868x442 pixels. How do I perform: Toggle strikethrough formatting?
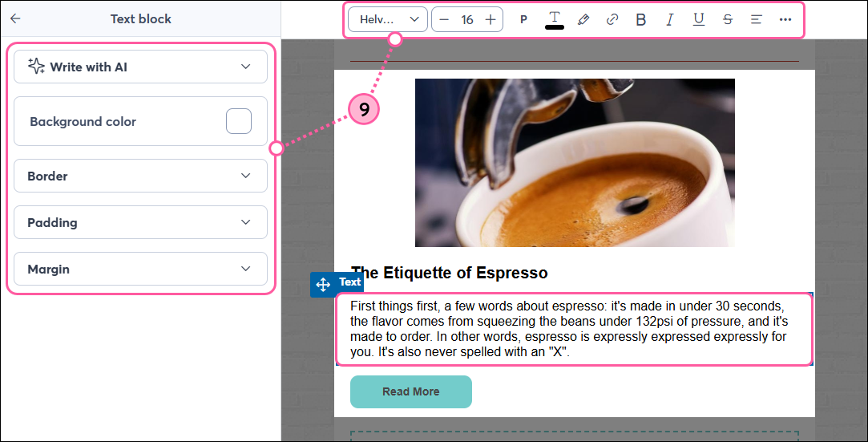[x=728, y=19]
